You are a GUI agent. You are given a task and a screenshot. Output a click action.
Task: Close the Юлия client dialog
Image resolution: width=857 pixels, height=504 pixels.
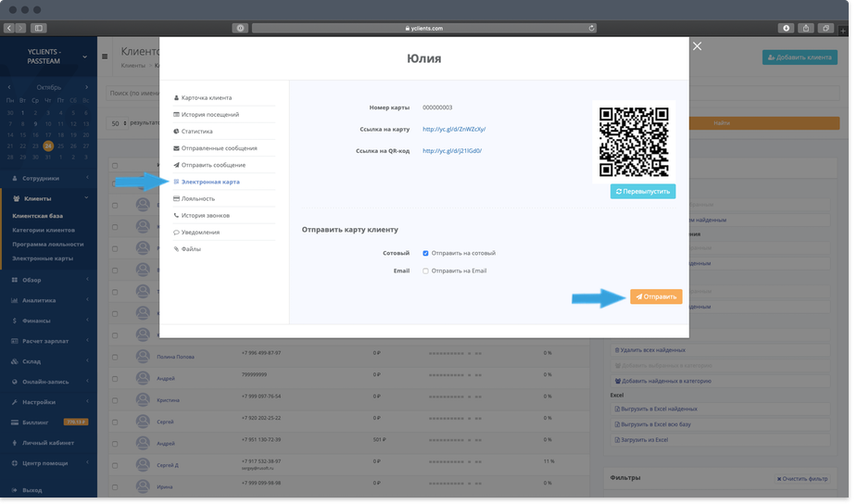tap(697, 46)
